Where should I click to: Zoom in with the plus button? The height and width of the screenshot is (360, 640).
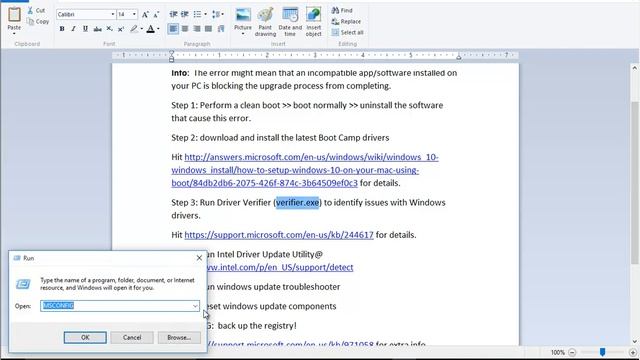click(x=633, y=352)
